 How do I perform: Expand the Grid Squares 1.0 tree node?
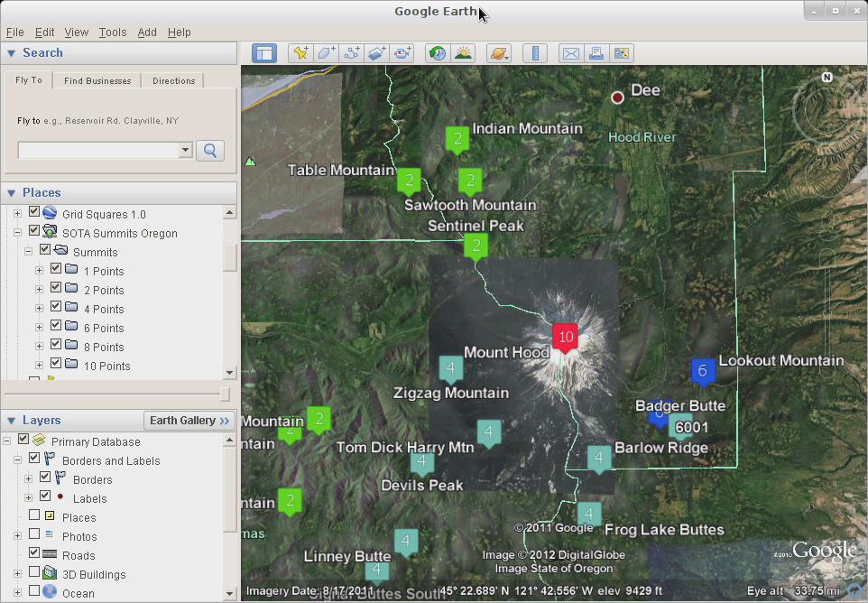(x=17, y=213)
